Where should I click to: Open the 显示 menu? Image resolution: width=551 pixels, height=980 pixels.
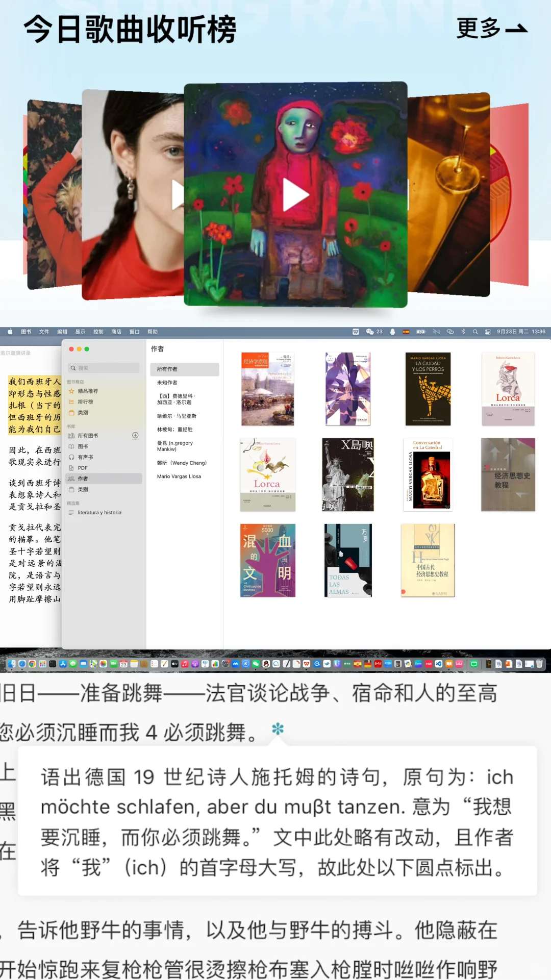pyautogui.click(x=81, y=332)
